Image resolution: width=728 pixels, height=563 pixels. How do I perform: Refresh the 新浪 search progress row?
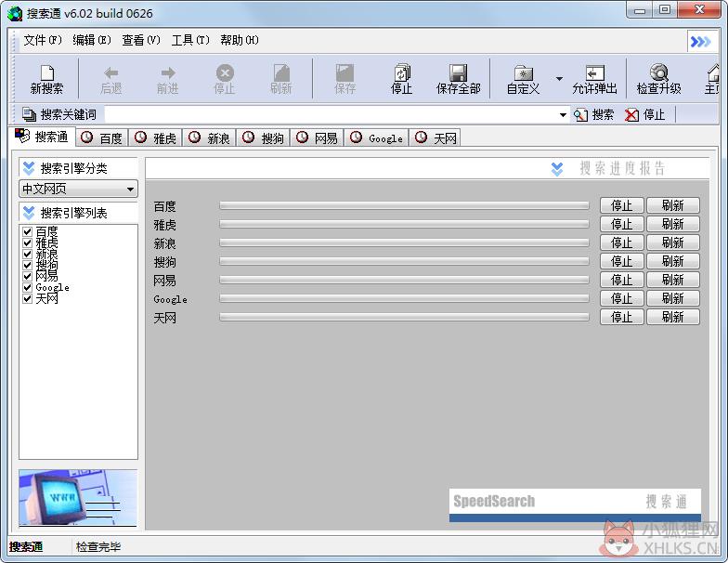click(672, 242)
